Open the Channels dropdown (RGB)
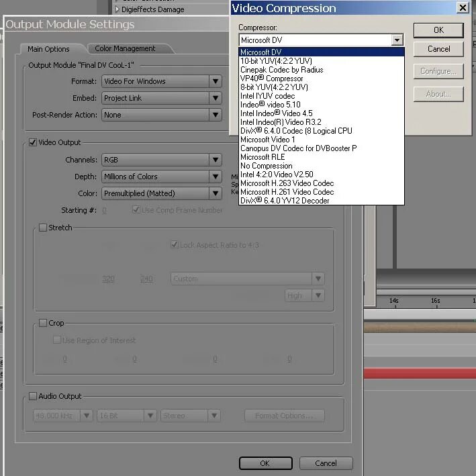 click(x=162, y=160)
